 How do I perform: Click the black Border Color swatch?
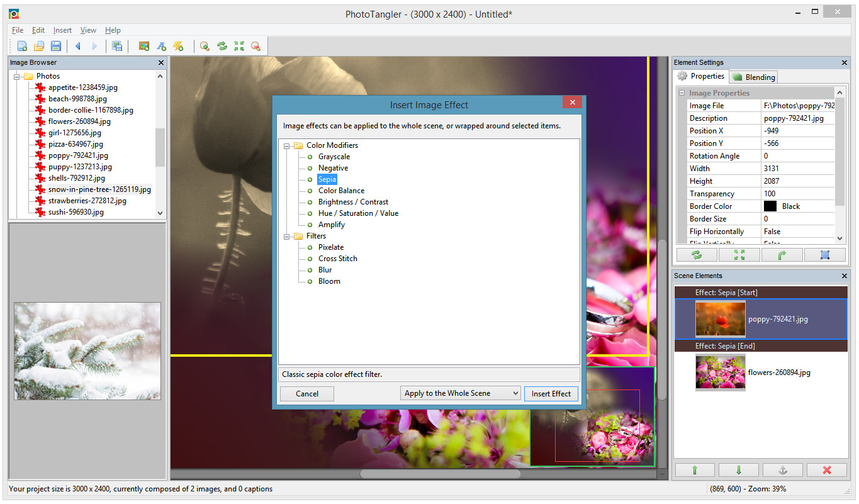770,206
